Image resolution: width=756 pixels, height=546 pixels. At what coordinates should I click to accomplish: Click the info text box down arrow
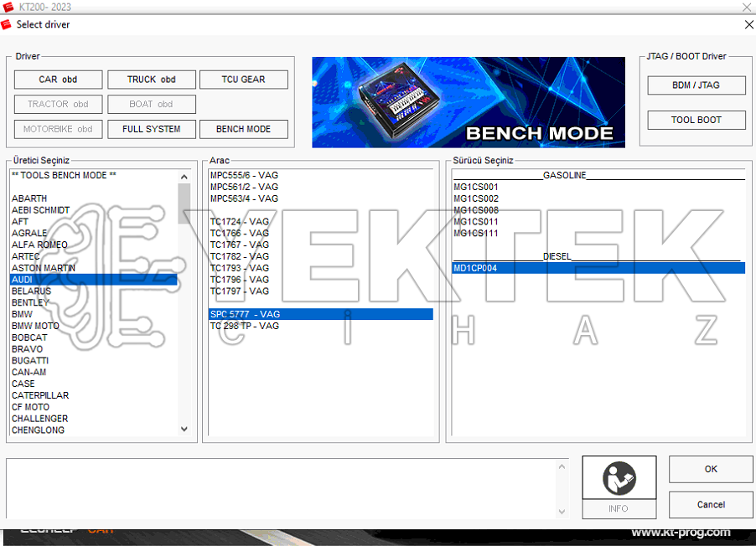tap(562, 512)
